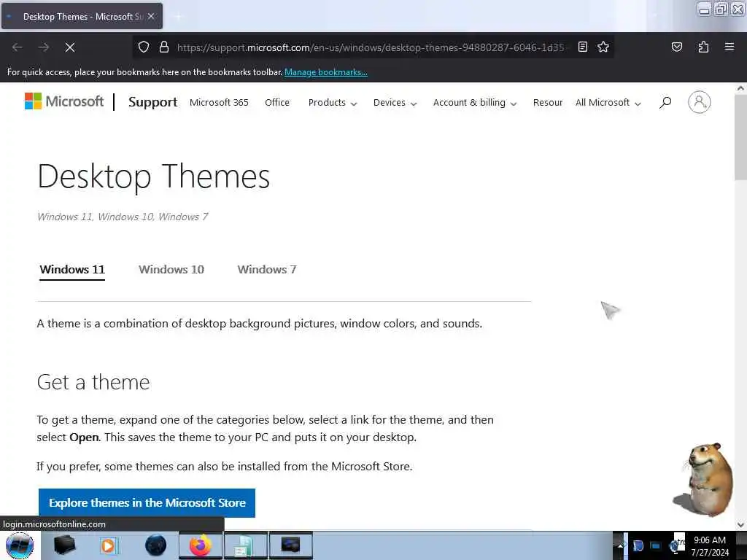Expand the Devices dropdown menu
This screenshot has width=747, height=560.
[x=395, y=102]
